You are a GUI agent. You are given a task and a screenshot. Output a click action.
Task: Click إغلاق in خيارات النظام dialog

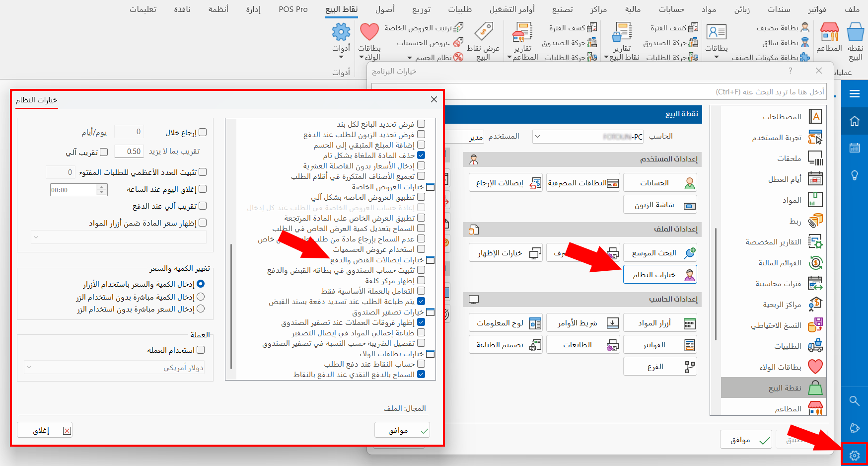[x=45, y=430]
